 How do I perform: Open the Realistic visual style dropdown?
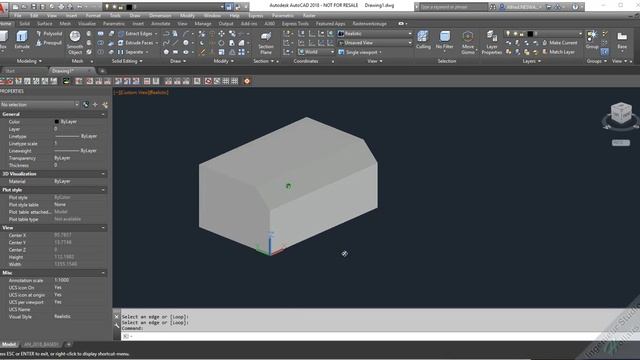375,34
